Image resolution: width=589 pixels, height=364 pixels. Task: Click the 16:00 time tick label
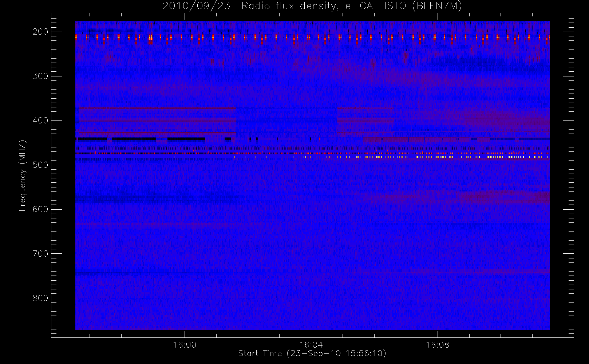(x=185, y=345)
